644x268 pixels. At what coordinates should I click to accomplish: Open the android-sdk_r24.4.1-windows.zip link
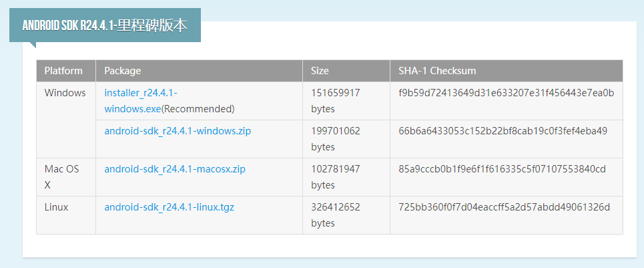(x=178, y=131)
